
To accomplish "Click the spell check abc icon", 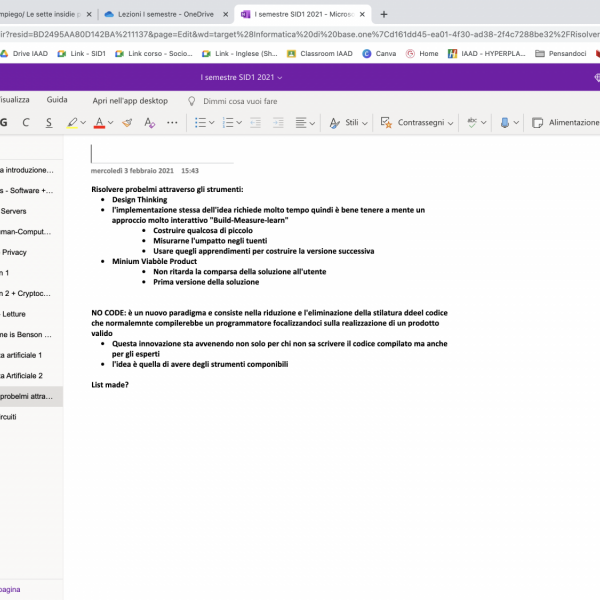I will tap(472, 122).
